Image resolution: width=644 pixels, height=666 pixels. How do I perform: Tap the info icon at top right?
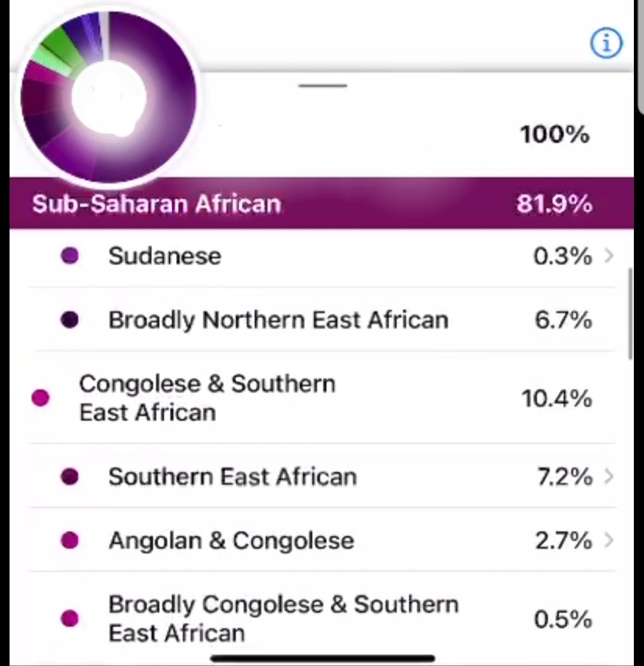(606, 43)
